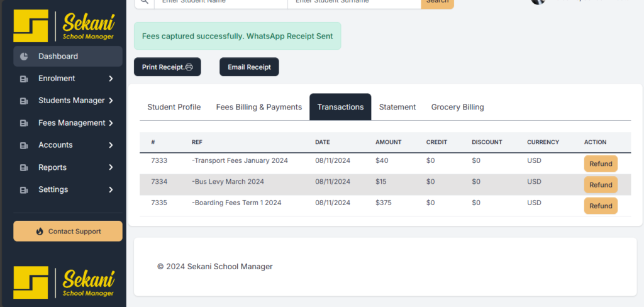Image resolution: width=644 pixels, height=307 pixels.
Task: Click '-Boarding Fees Term 1 2024' reference
Action: tap(236, 203)
